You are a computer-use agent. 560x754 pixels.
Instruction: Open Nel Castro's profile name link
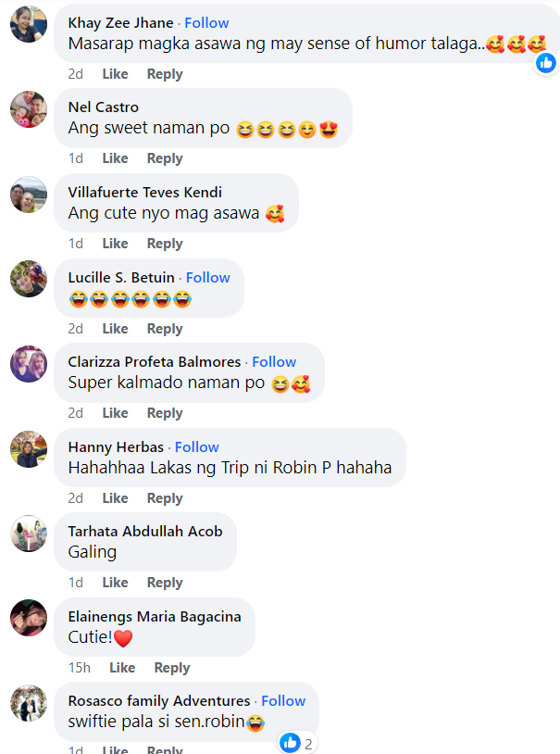[x=104, y=107]
